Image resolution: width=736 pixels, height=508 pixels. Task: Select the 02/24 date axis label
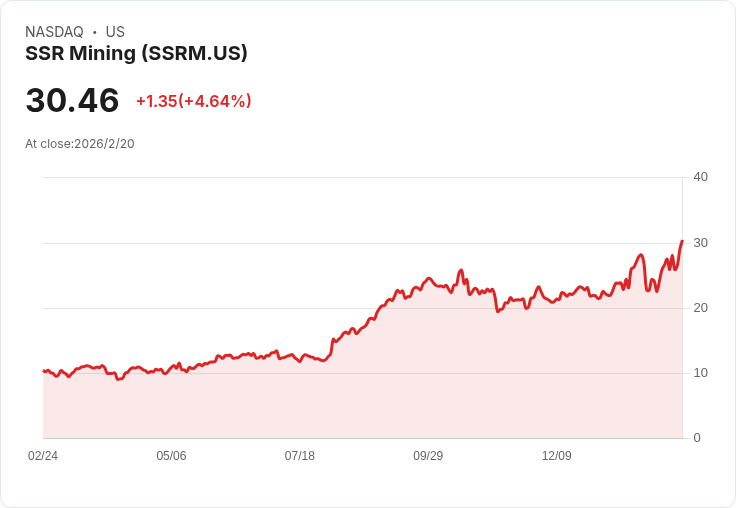(43, 456)
